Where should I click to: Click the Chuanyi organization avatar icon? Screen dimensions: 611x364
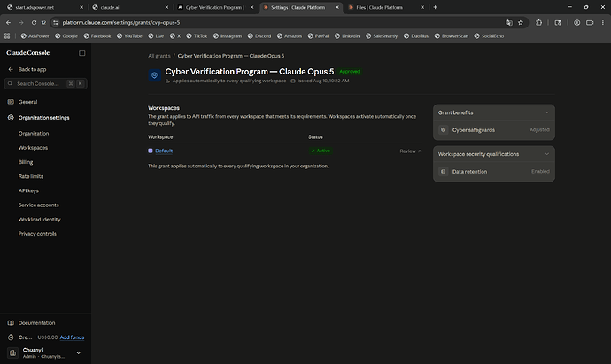click(13, 353)
